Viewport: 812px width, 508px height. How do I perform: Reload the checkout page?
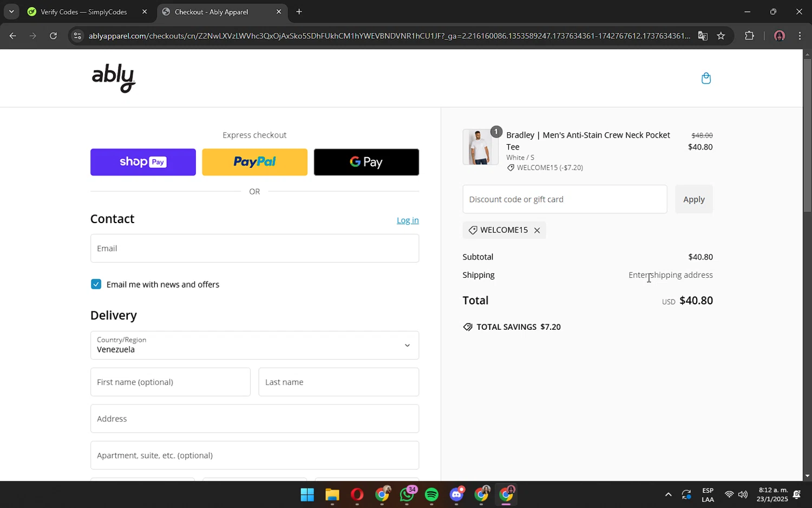click(x=53, y=36)
